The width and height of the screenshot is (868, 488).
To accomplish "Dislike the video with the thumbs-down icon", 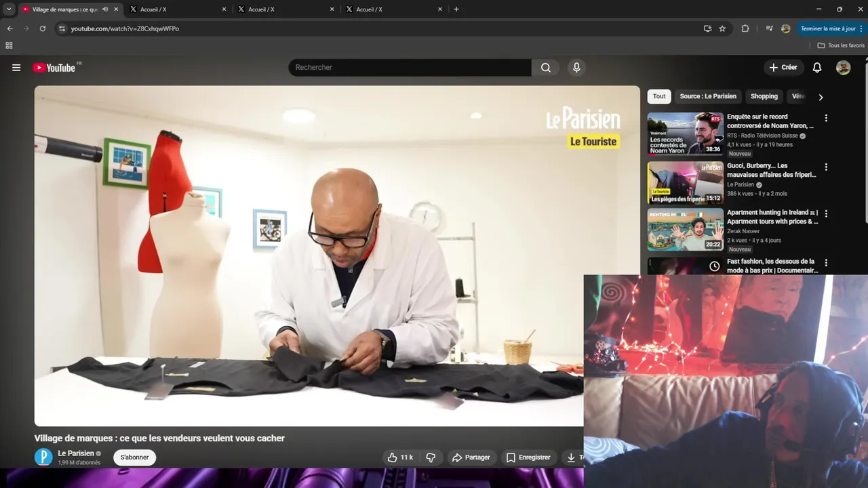I will [x=431, y=457].
